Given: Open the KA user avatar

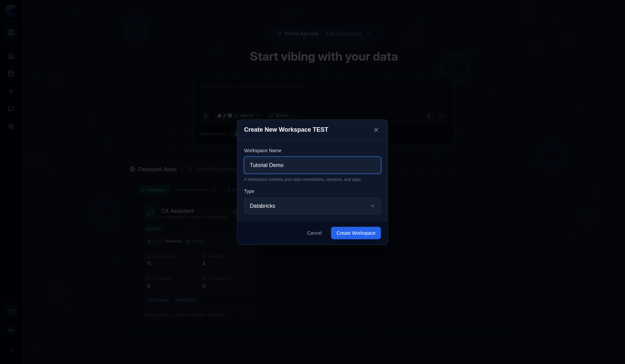Looking at the screenshot, I should click(11, 330).
